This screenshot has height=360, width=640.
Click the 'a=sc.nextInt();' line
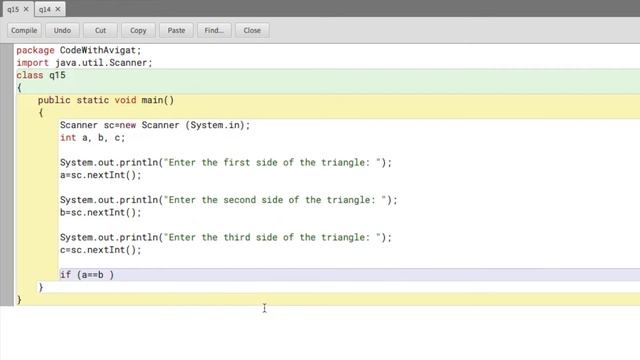point(100,175)
